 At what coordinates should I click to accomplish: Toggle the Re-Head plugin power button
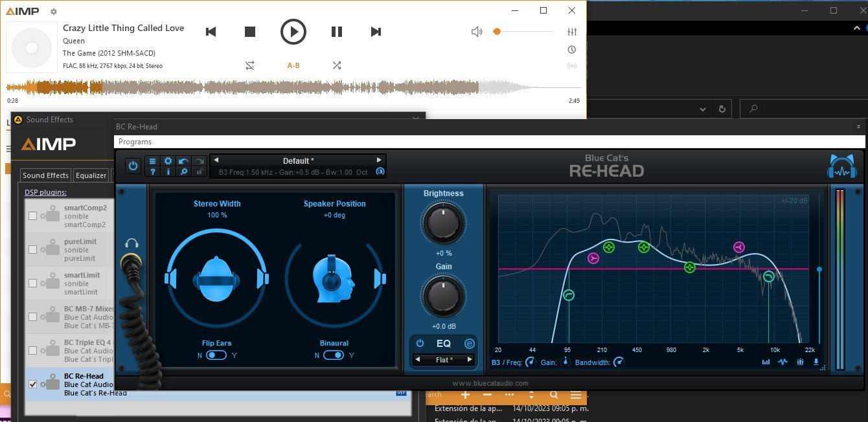point(133,166)
